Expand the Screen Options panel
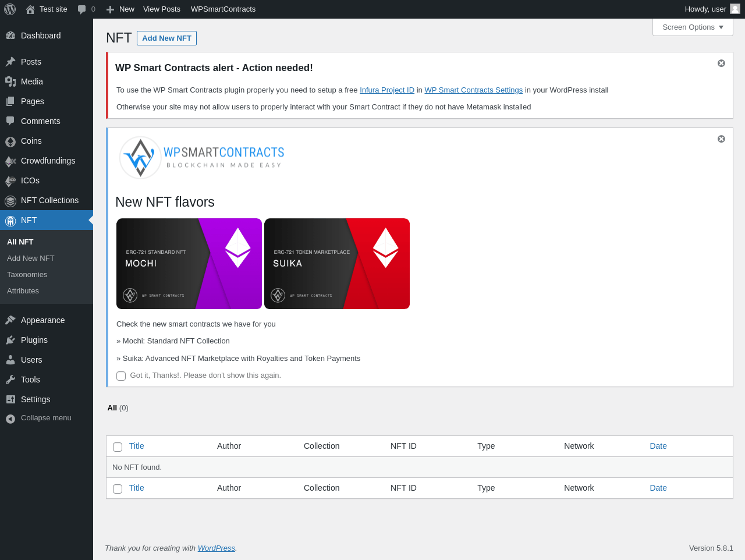 coord(693,27)
